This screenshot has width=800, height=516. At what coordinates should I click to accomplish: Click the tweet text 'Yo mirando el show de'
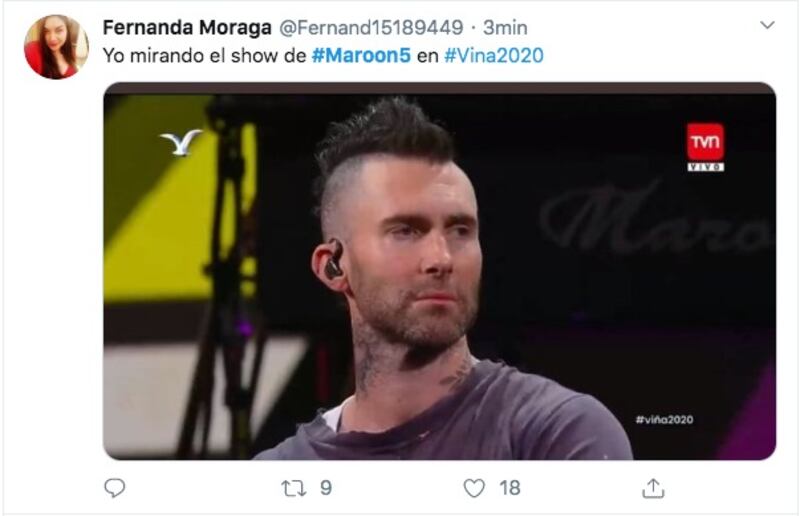[205, 56]
